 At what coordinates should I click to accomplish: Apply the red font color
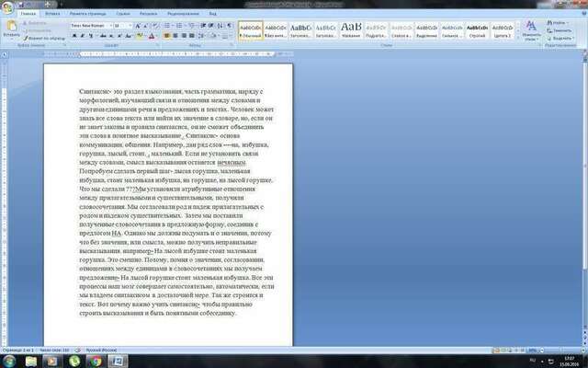[x=151, y=36]
